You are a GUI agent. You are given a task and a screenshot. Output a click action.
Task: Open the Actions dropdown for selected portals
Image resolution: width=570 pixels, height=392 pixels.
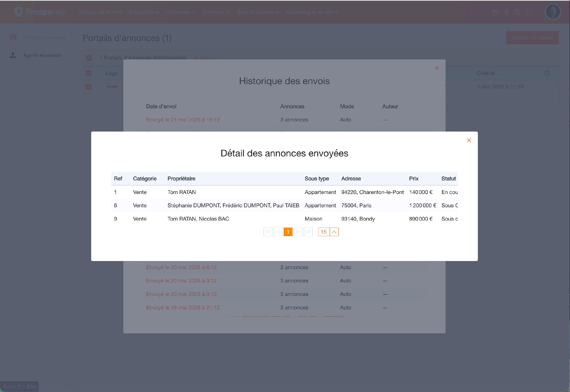205,58
